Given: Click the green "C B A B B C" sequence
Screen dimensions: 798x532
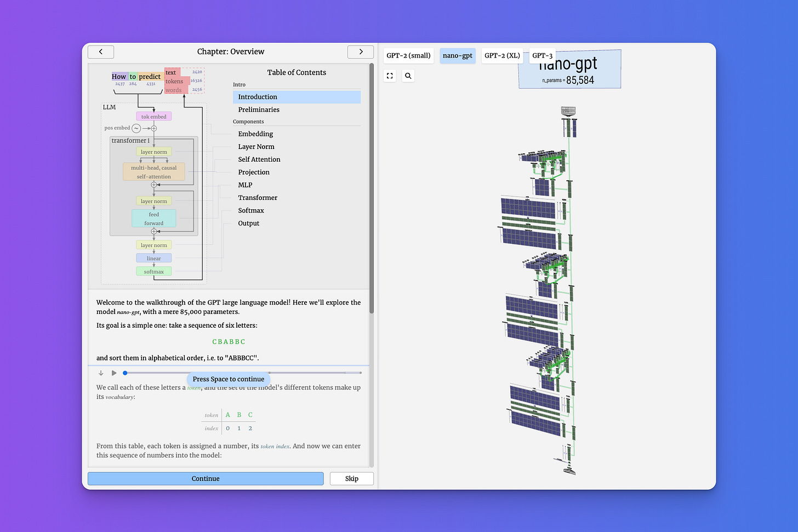Looking at the screenshot, I should (229, 342).
